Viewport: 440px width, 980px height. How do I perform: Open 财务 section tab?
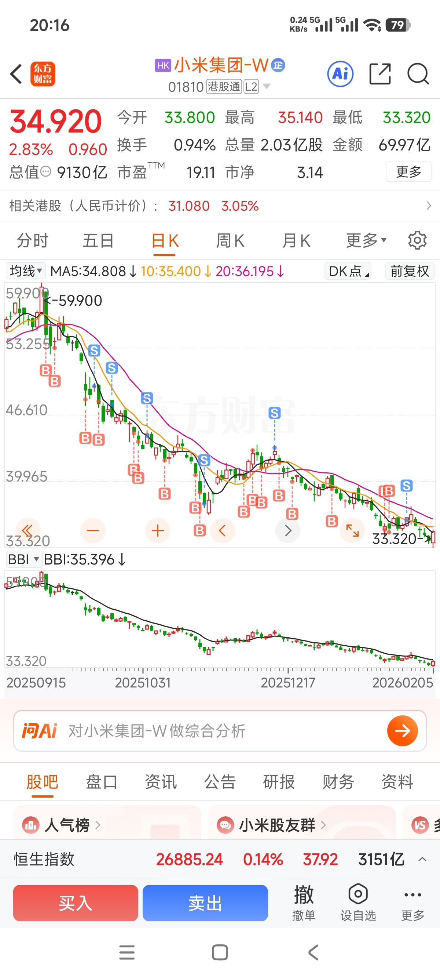click(x=338, y=782)
